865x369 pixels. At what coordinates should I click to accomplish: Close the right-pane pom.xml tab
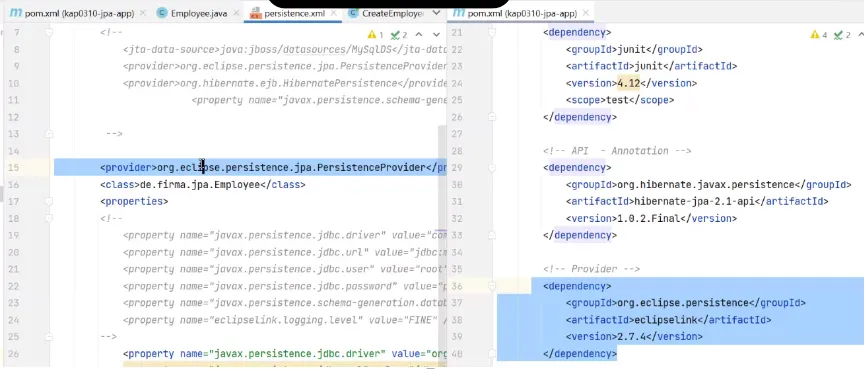[x=586, y=13]
